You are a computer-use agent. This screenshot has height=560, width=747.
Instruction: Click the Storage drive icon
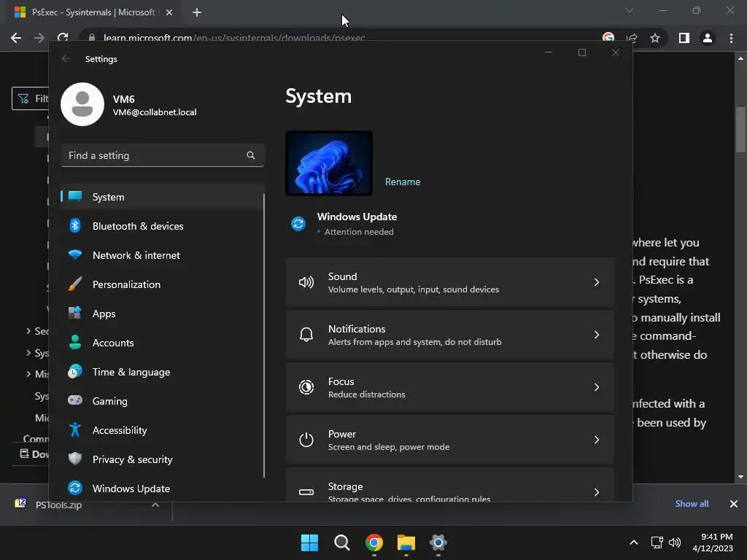[x=306, y=492]
